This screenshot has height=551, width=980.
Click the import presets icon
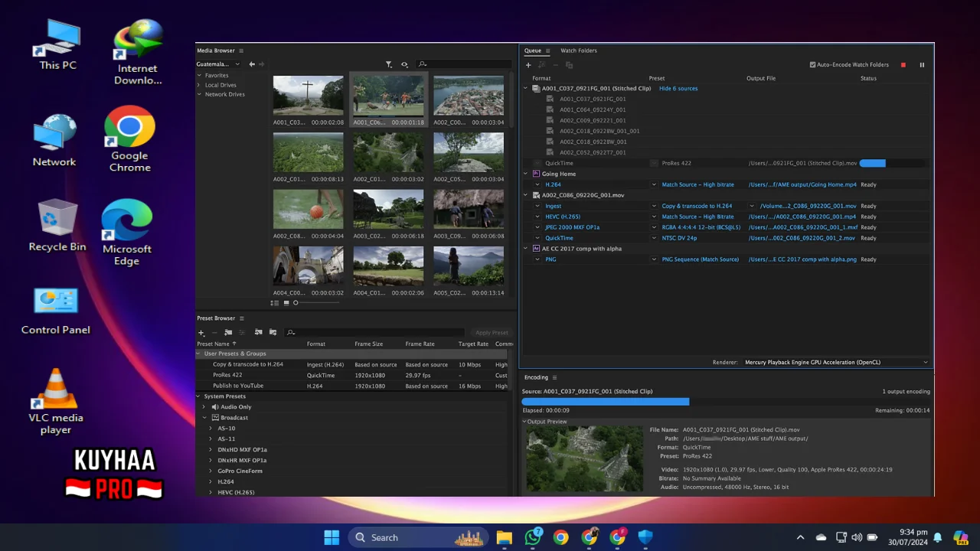click(x=258, y=332)
